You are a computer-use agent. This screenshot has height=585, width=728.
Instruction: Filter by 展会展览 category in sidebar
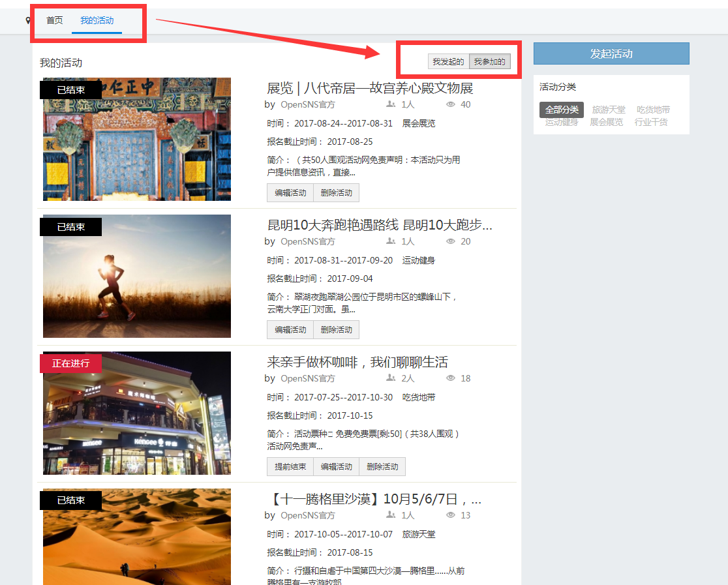[607, 122]
